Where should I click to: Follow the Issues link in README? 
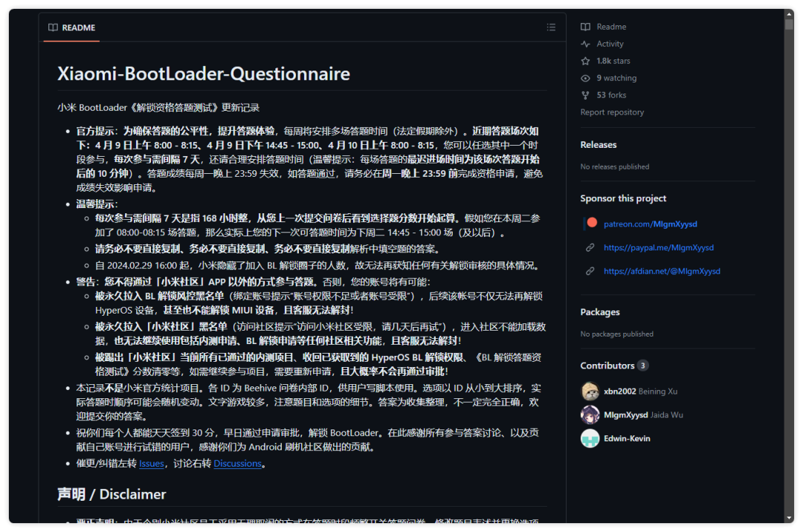coord(152,464)
